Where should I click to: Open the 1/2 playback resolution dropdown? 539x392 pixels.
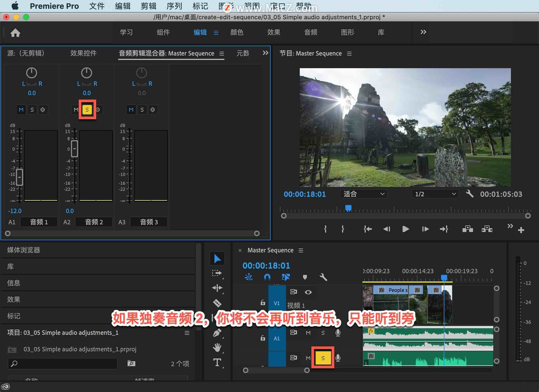(x=435, y=194)
